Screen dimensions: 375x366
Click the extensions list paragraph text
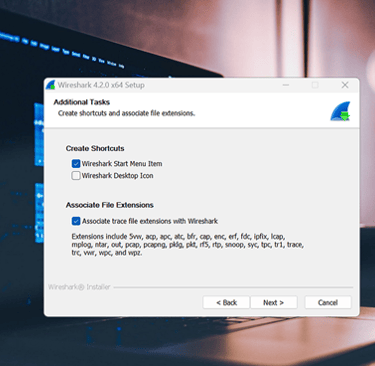pos(187,245)
